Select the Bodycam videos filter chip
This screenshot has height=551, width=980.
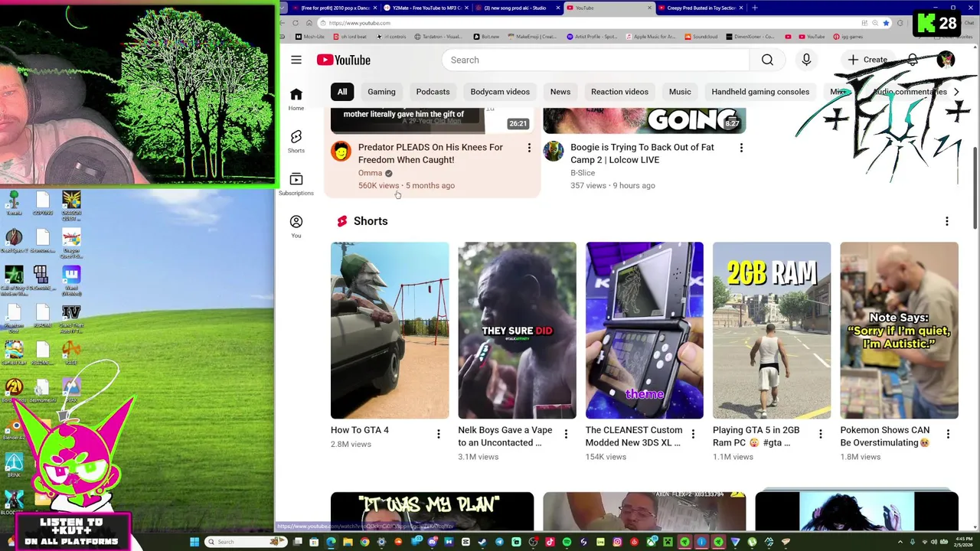500,92
